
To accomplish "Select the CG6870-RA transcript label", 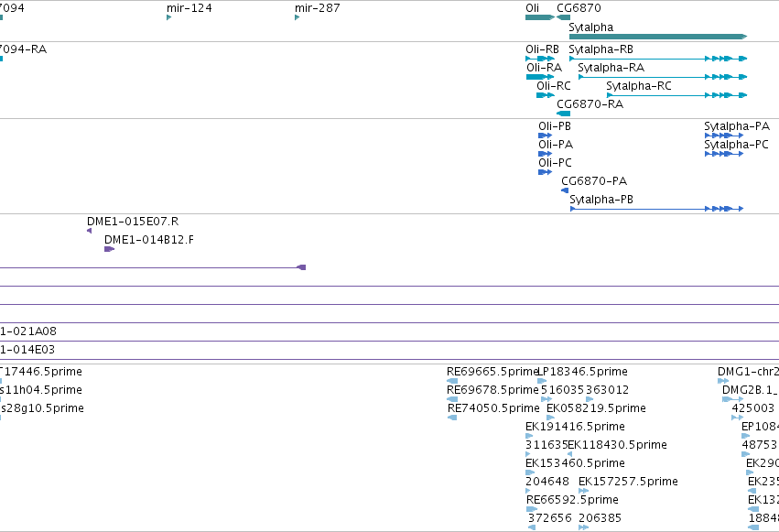I will (x=590, y=104).
